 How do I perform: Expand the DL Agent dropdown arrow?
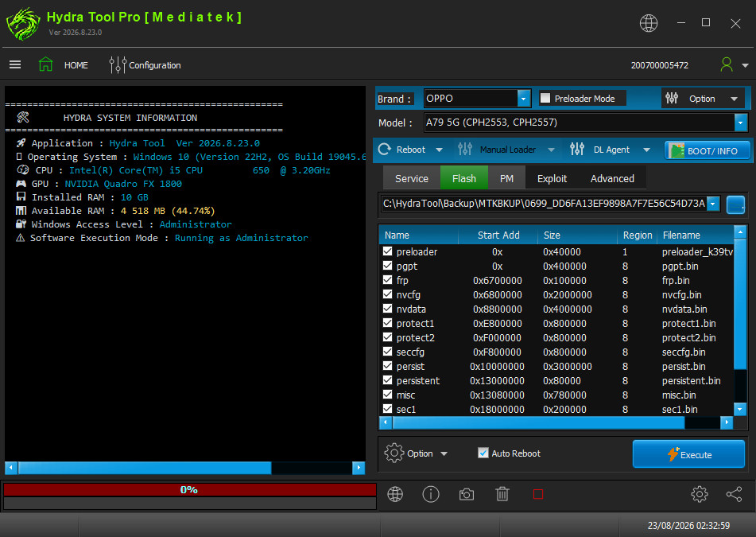(646, 150)
